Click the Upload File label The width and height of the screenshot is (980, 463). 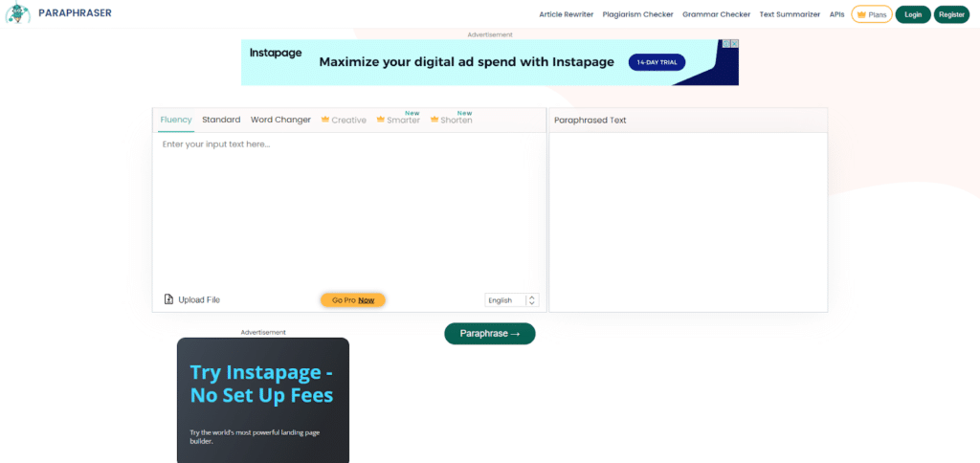tap(199, 300)
